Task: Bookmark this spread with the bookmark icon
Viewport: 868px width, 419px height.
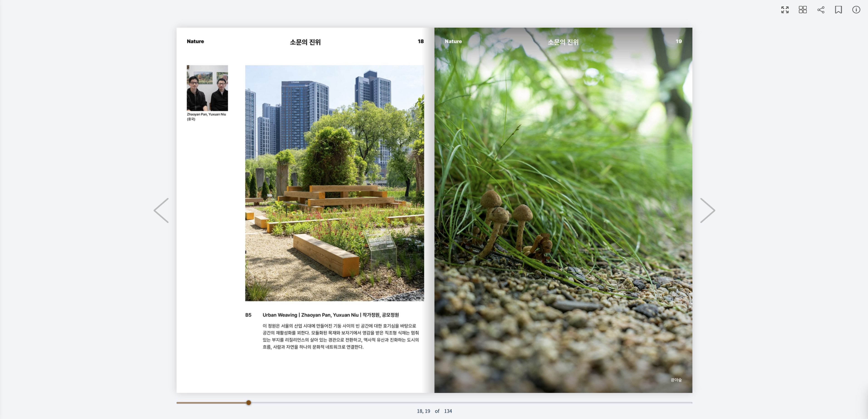Action: (838, 10)
